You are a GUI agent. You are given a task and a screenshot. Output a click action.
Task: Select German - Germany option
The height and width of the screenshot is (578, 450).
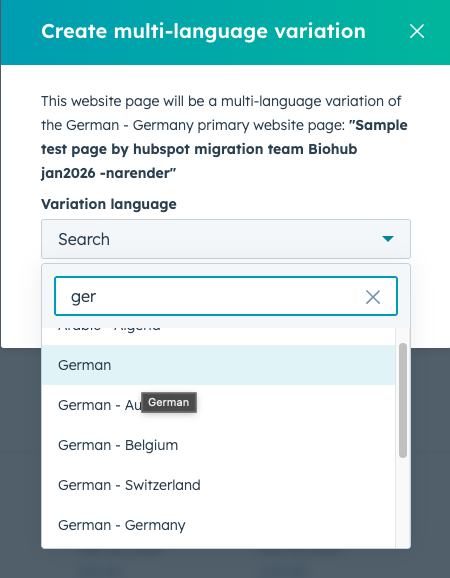(218, 525)
